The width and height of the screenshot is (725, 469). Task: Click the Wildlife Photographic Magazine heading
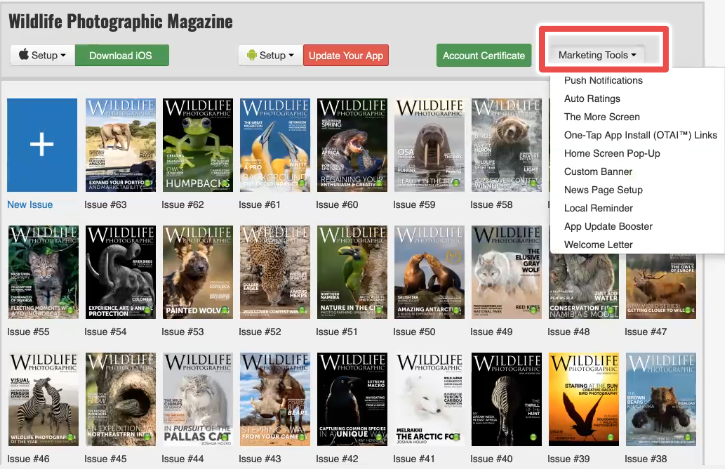click(120, 21)
